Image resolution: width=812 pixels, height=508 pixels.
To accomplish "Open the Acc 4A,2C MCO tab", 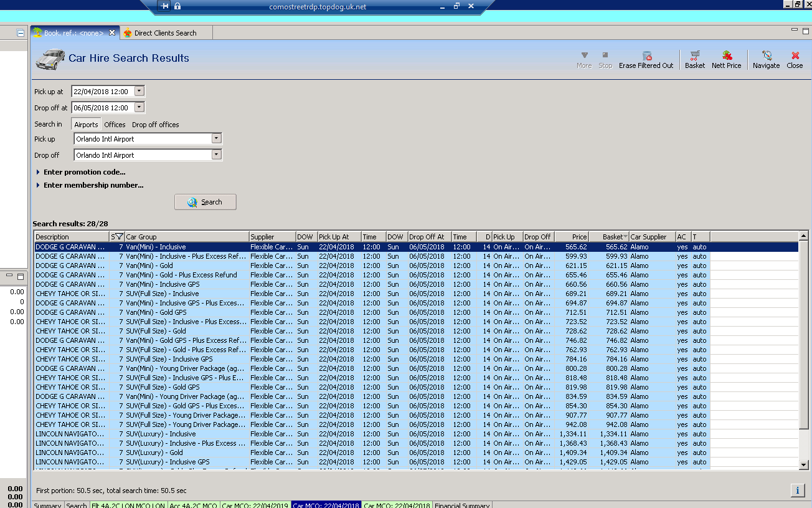I will pos(193,505).
